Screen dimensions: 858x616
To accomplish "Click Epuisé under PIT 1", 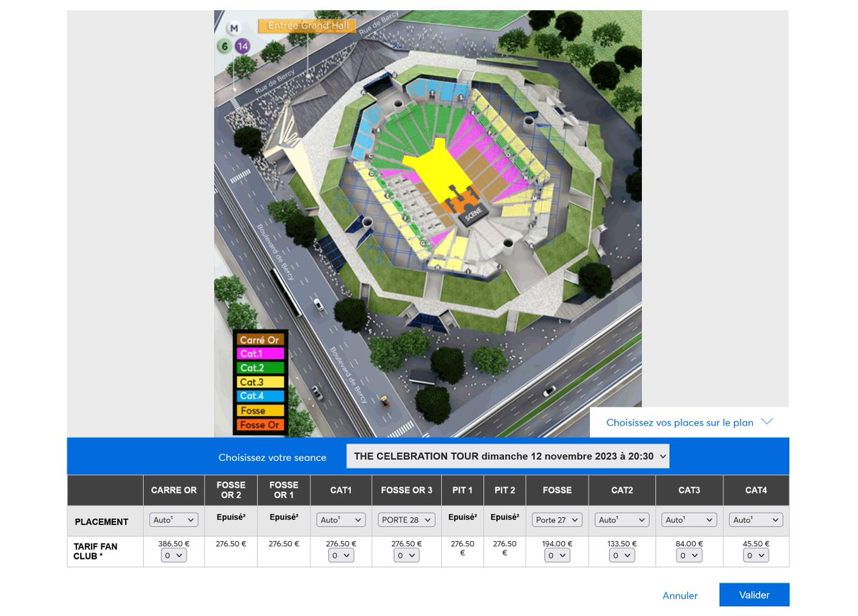I will click(463, 517).
